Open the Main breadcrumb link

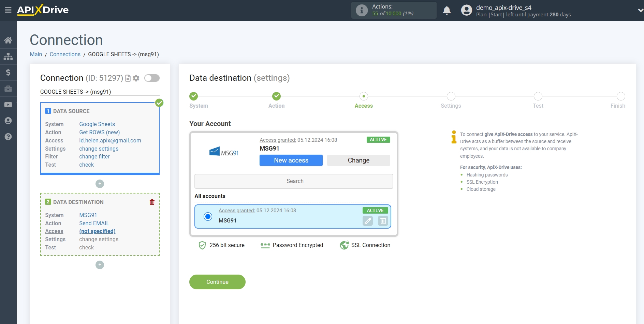pyautogui.click(x=36, y=54)
